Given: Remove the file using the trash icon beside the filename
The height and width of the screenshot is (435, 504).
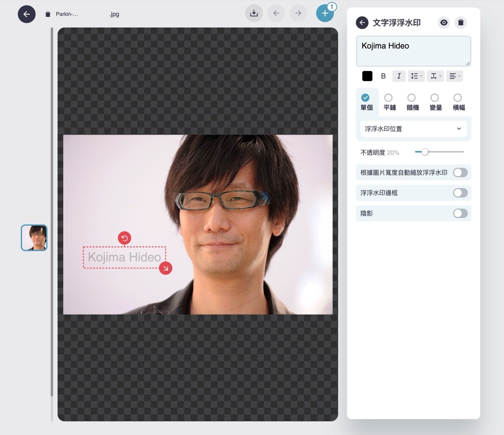Looking at the screenshot, I should point(48,14).
